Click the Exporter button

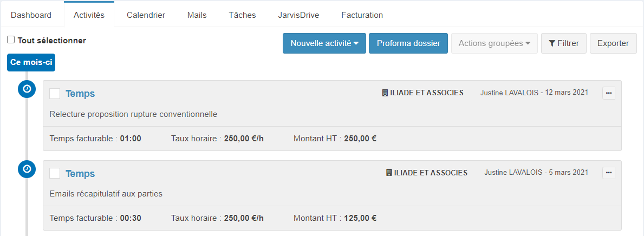tap(613, 43)
